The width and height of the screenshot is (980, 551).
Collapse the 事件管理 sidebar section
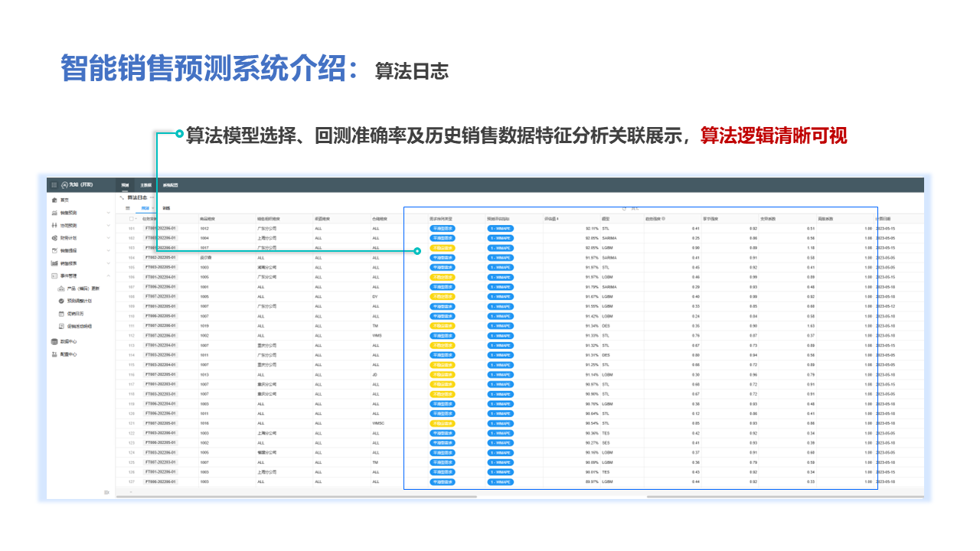click(x=108, y=275)
